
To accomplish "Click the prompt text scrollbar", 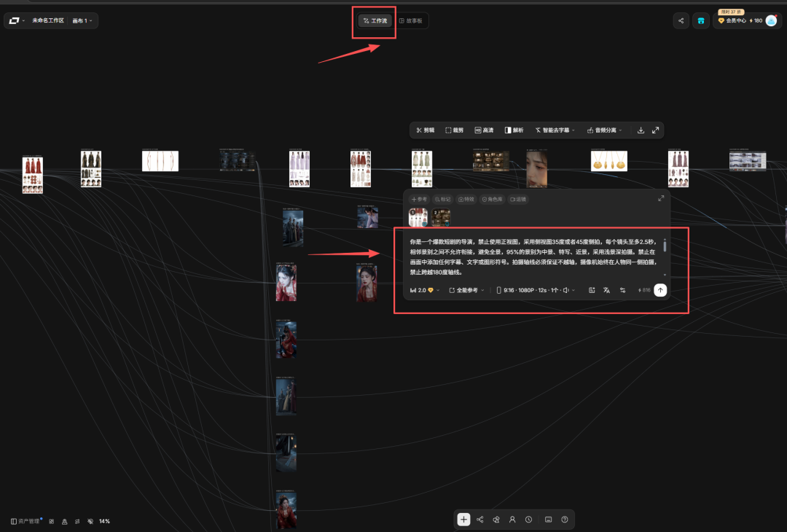I will coord(665,246).
